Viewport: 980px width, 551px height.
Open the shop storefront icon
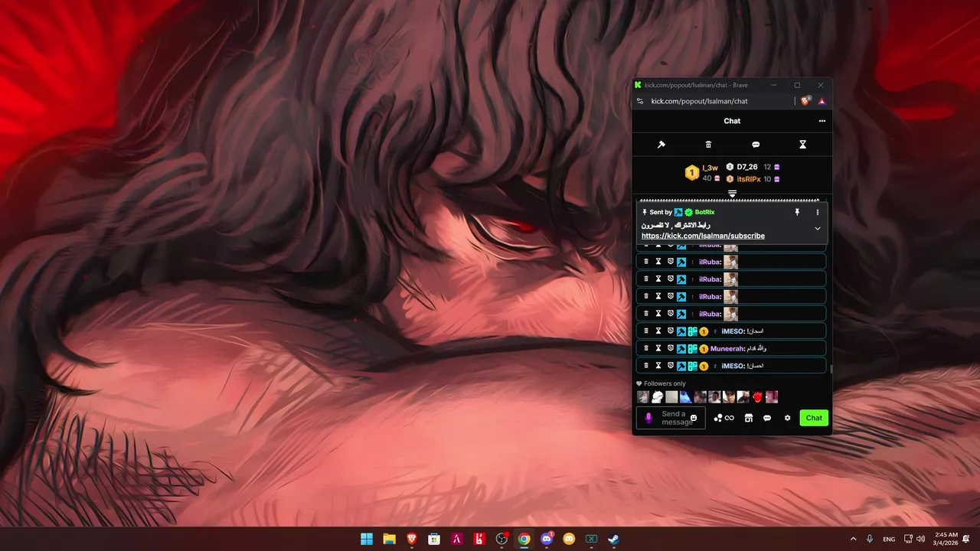click(x=749, y=418)
